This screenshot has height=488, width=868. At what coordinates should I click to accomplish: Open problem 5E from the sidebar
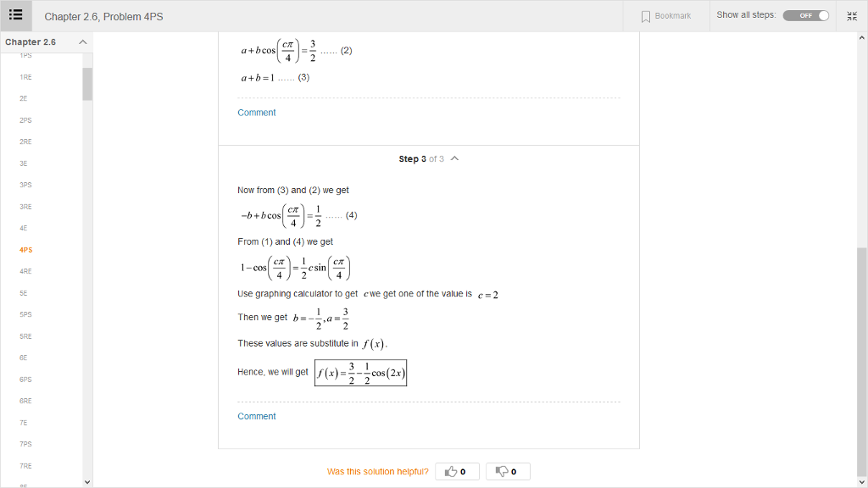tap(25, 292)
